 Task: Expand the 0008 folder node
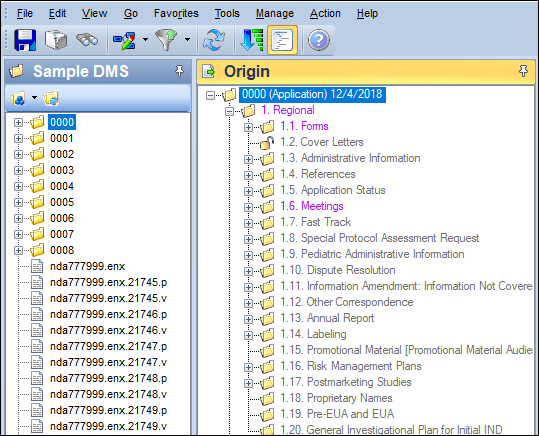pyautogui.click(x=18, y=250)
